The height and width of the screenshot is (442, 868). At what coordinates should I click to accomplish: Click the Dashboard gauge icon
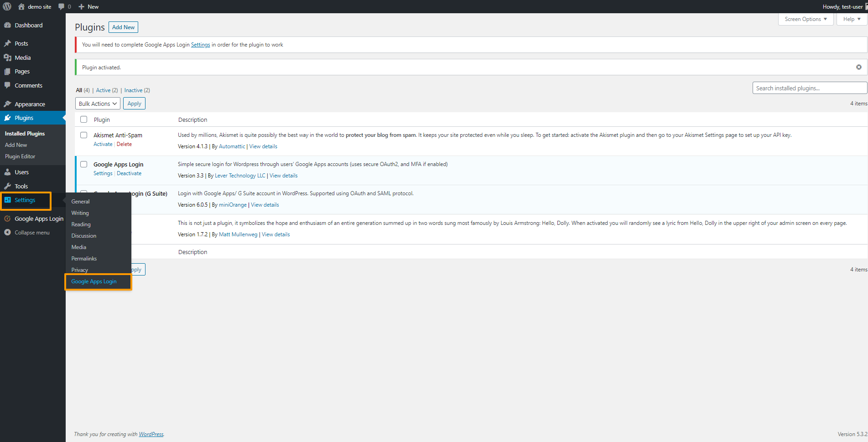(x=7, y=25)
